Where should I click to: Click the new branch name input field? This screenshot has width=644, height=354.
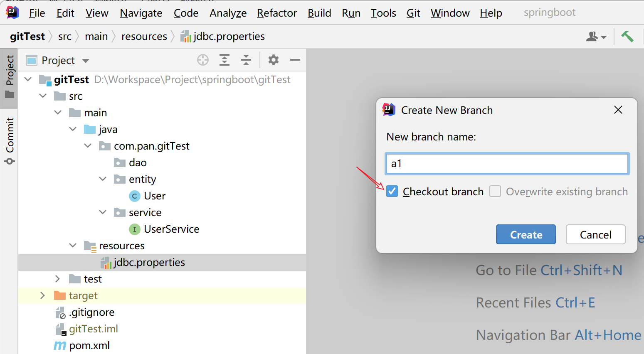[x=506, y=164]
